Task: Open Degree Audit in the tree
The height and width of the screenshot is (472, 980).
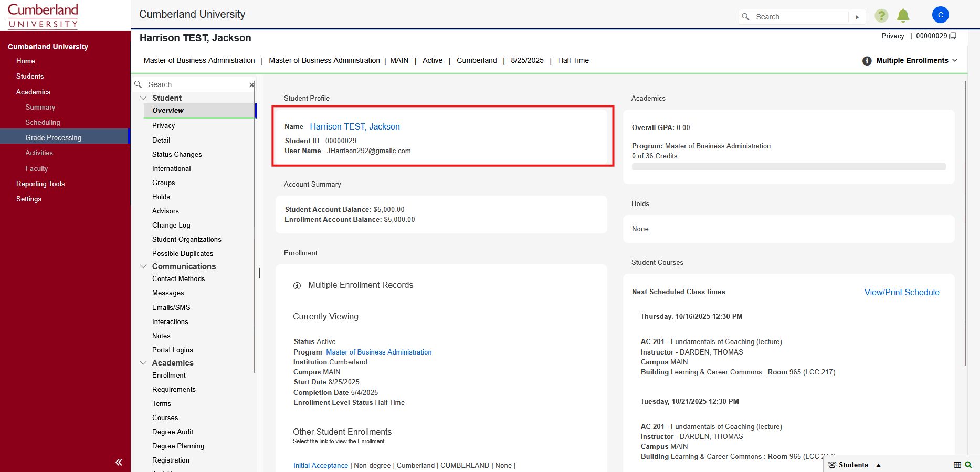Action: [x=173, y=432]
